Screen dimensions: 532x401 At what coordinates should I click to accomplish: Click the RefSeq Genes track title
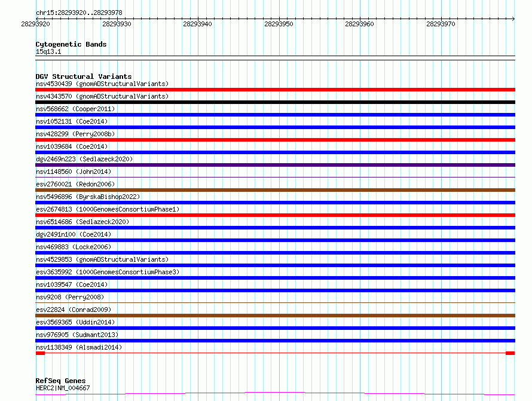(x=60, y=381)
